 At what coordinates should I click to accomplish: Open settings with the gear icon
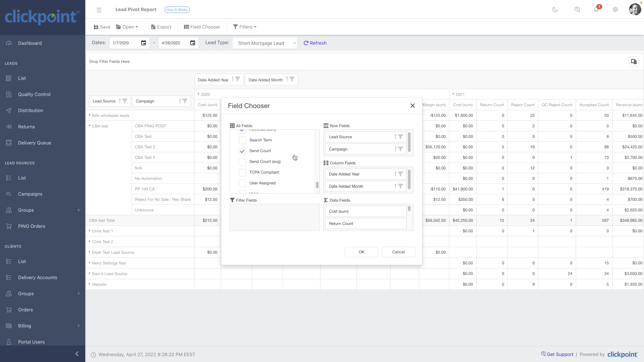[x=615, y=9]
